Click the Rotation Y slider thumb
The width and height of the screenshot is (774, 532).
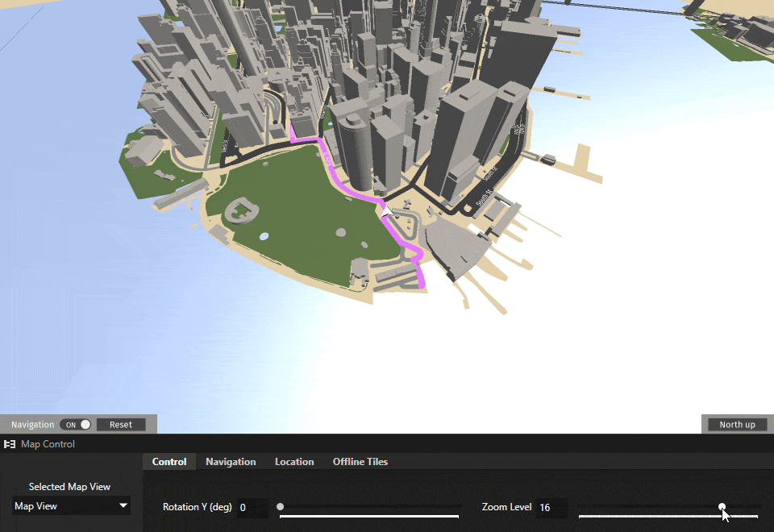pos(280,506)
